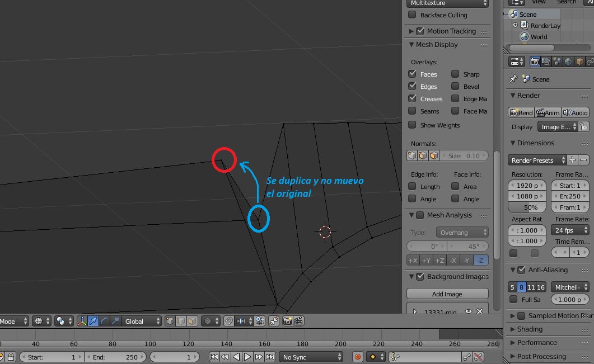The height and width of the screenshot is (364, 594).
Task: Expand the Shading panel
Action: click(x=513, y=329)
